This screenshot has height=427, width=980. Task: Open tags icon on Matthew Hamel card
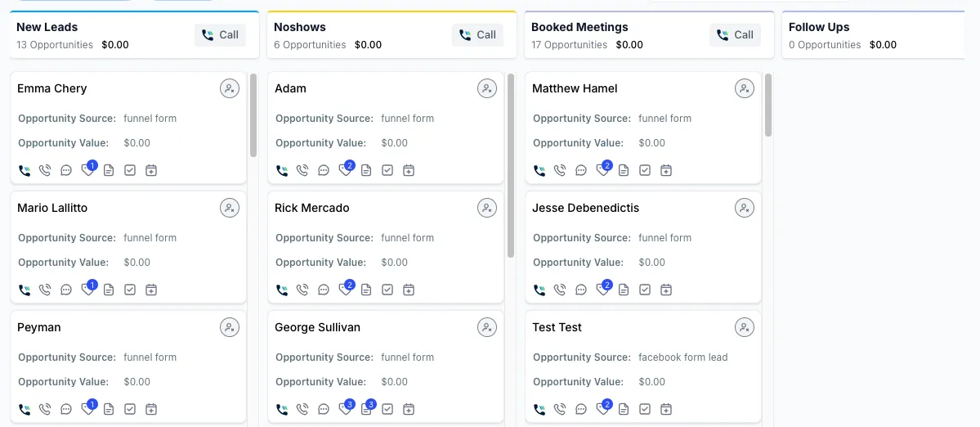602,170
